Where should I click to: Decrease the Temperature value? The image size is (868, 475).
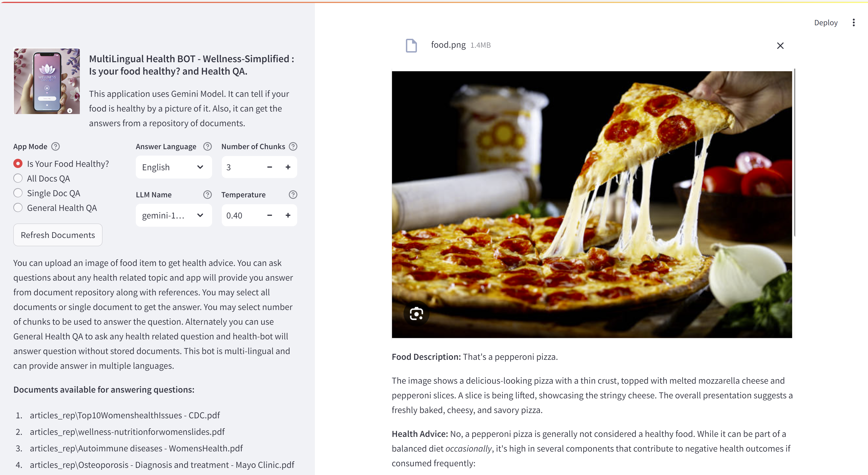click(x=269, y=215)
